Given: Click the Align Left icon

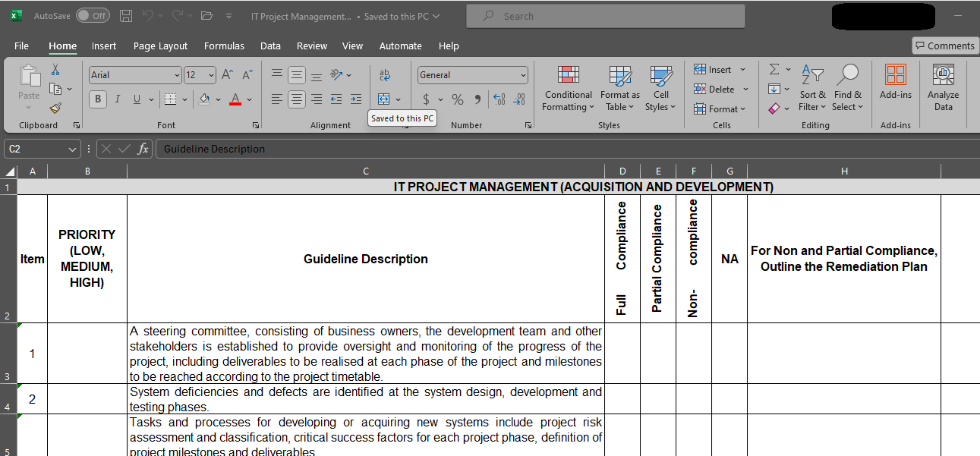Looking at the screenshot, I should 277,99.
